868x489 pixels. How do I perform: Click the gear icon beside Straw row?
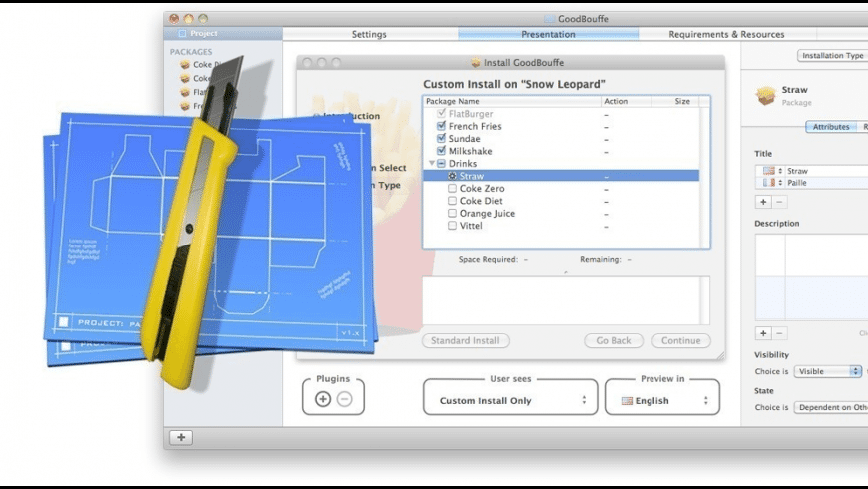pos(452,176)
